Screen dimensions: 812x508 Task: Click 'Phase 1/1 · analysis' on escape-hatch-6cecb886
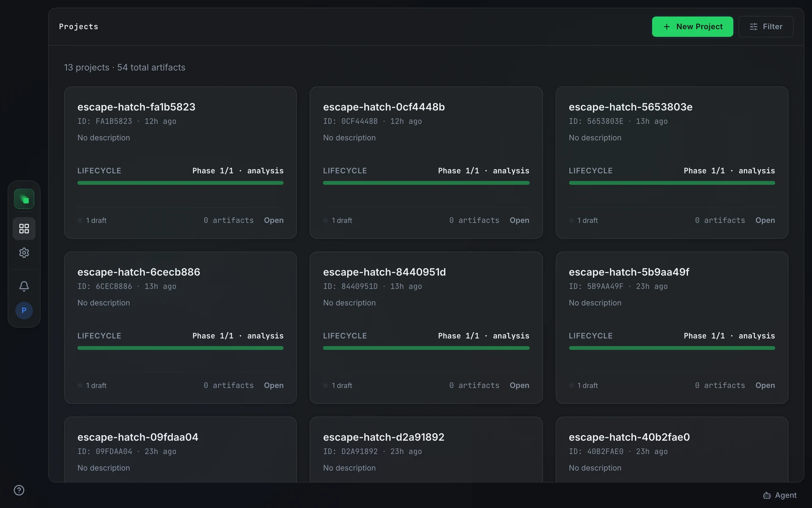pos(238,336)
